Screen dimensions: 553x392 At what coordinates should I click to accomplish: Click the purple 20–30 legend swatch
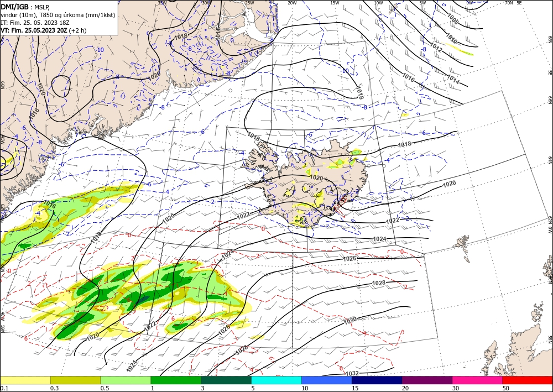(427, 380)
